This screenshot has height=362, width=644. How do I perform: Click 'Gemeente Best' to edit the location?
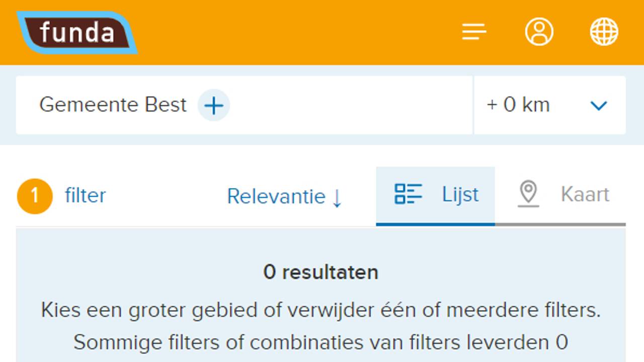(113, 105)
